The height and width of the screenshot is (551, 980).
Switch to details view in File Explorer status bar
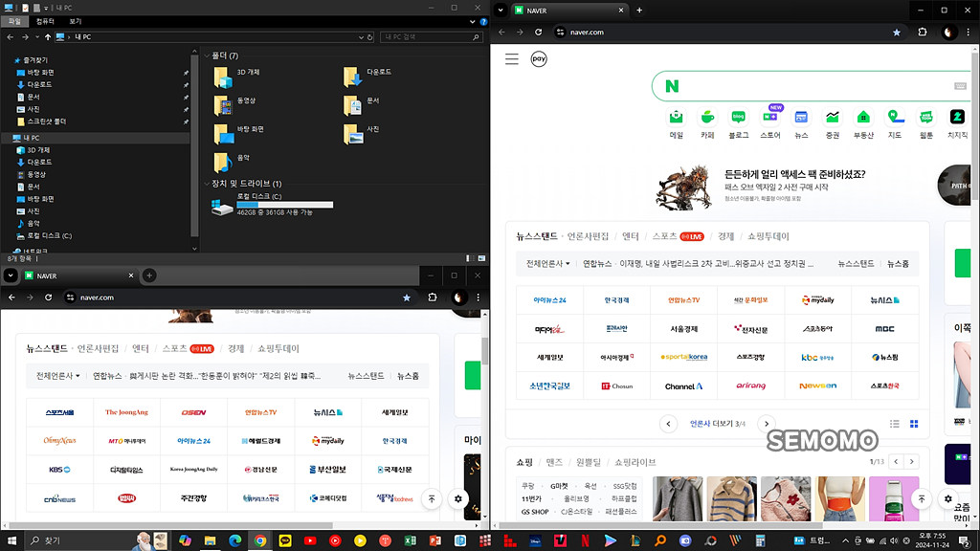(x=469, y=258)
